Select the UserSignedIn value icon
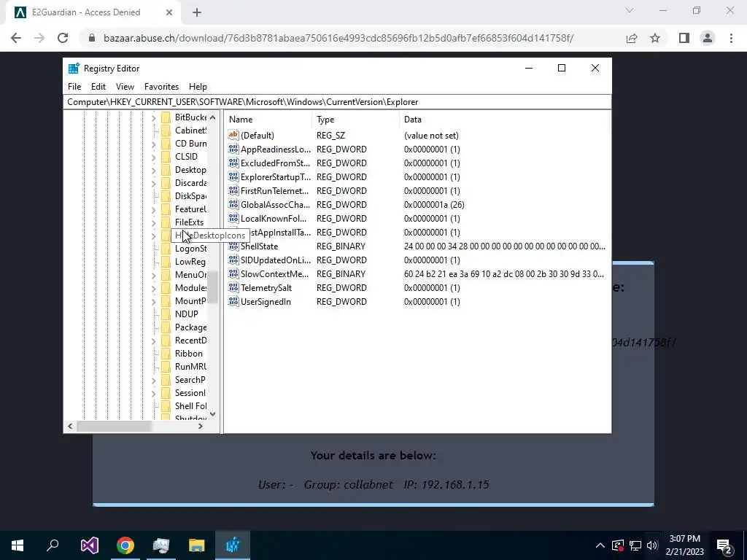Screen dimensions: 747x560 [x=233, y=301]
